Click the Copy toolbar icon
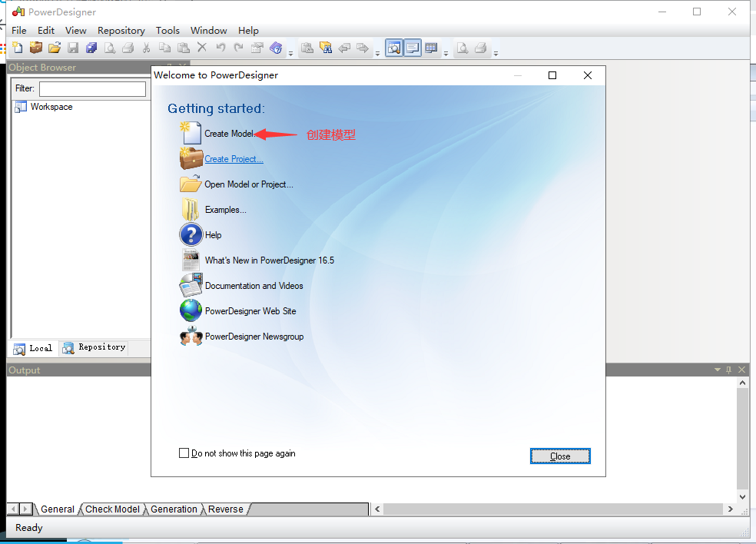Viewport: 756px width, 544px height. pyautogui.click(x=165, y=48)
